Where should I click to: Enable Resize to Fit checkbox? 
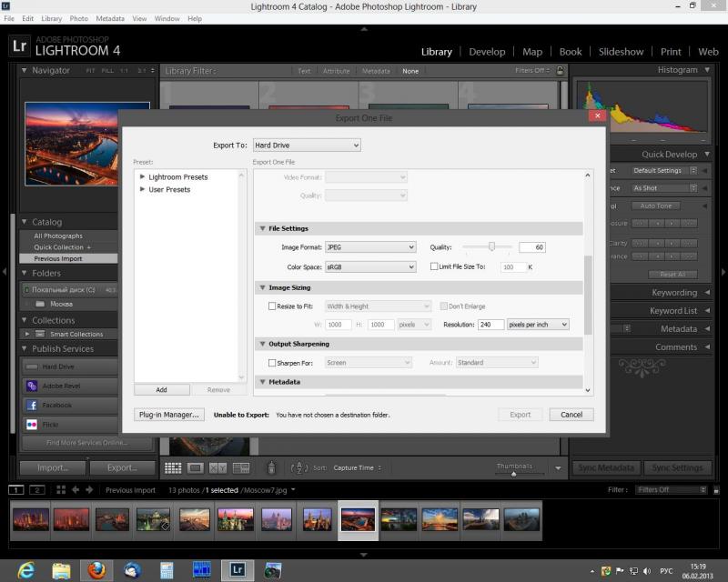tap(272, 306)
